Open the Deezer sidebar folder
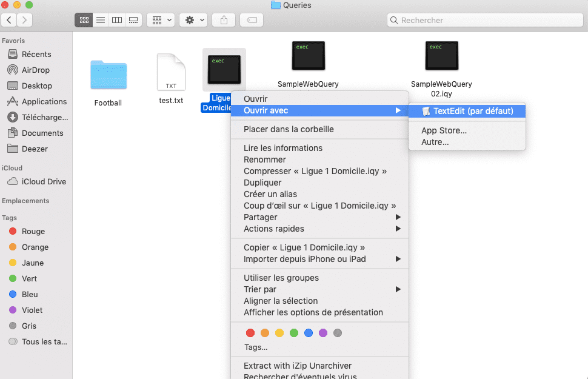 click(36, 149)
